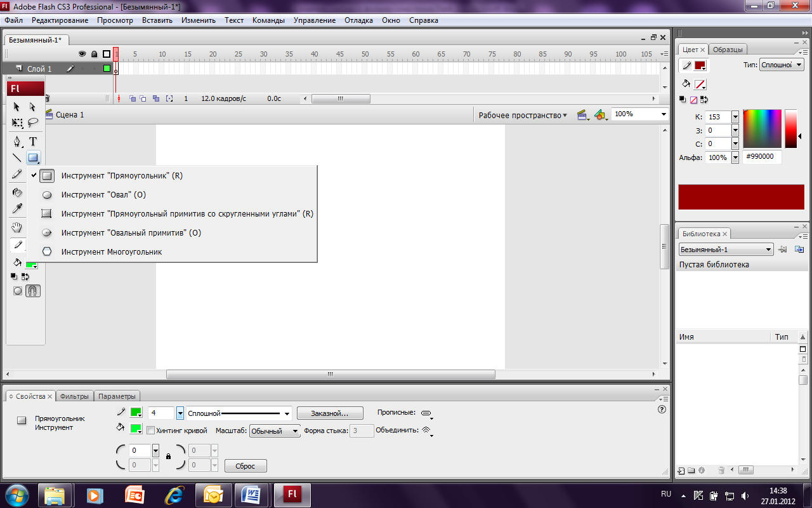The width and height of the screenshot is (812, 508).
Task: Swap colors in the Color panel
Action: [x=704, y=100]
